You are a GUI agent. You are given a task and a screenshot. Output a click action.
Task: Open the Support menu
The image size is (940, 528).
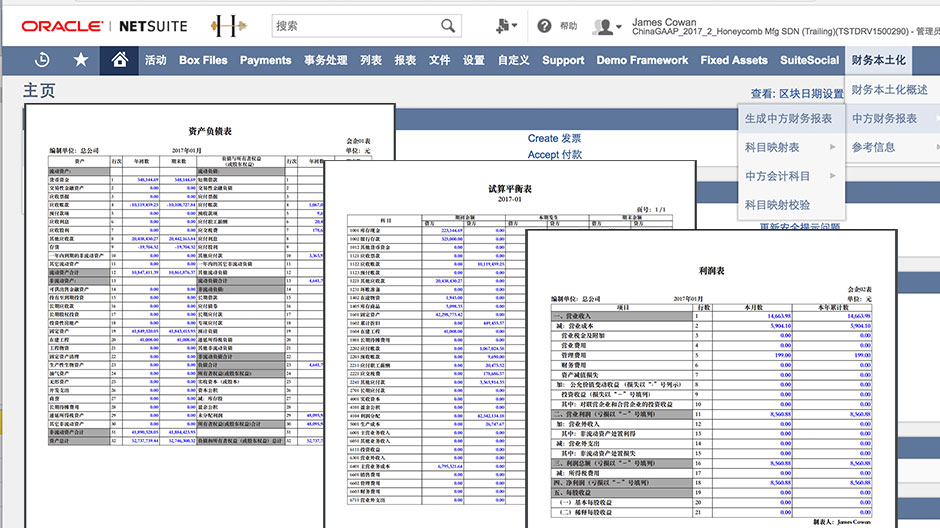point(563,60)
